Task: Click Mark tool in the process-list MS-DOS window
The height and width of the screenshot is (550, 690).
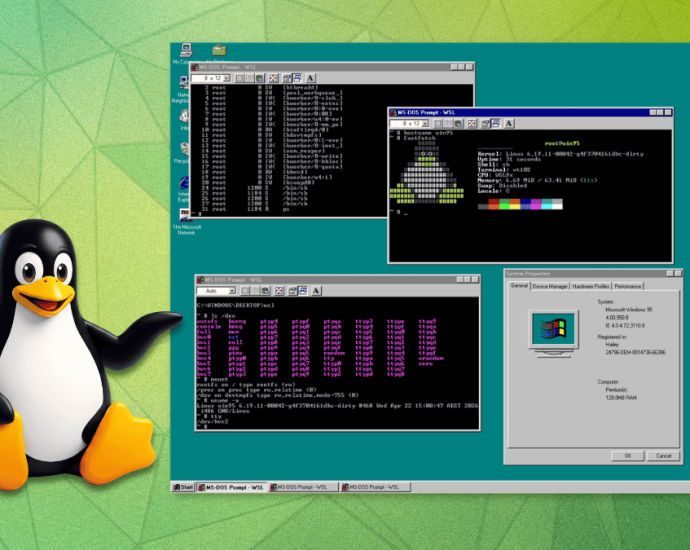Action: pos(239,78)
